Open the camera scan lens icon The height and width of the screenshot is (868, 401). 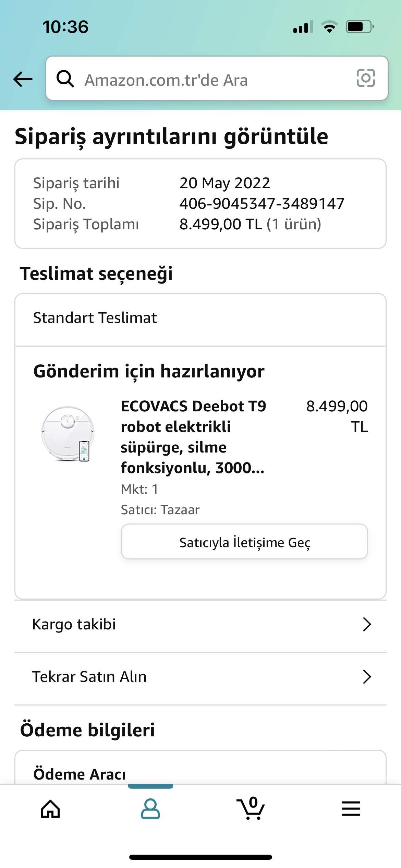(x=366, y=78)
